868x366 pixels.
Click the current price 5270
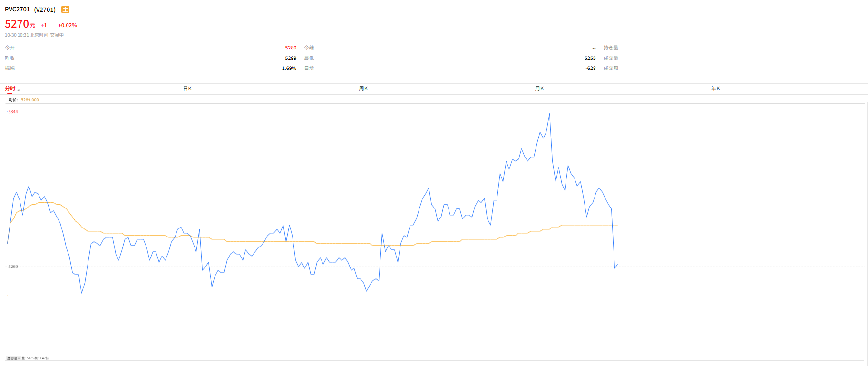(x=17, y=24)
